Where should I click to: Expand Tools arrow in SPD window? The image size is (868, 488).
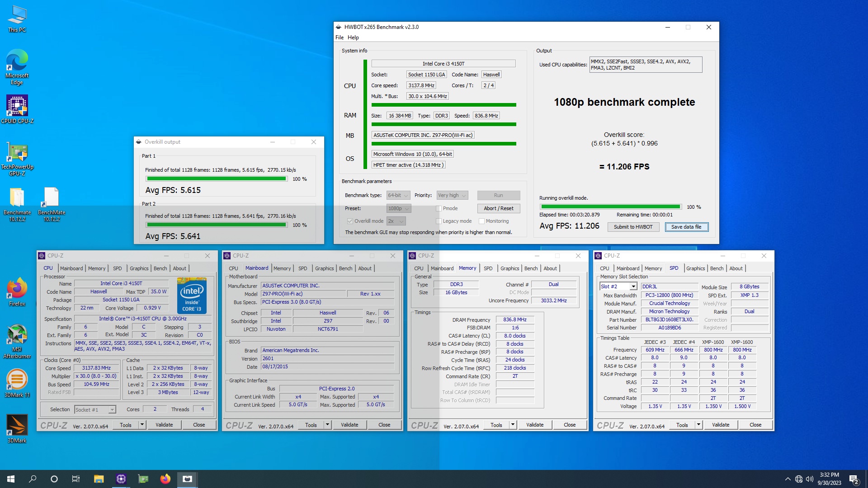click(x=698, y=425)
